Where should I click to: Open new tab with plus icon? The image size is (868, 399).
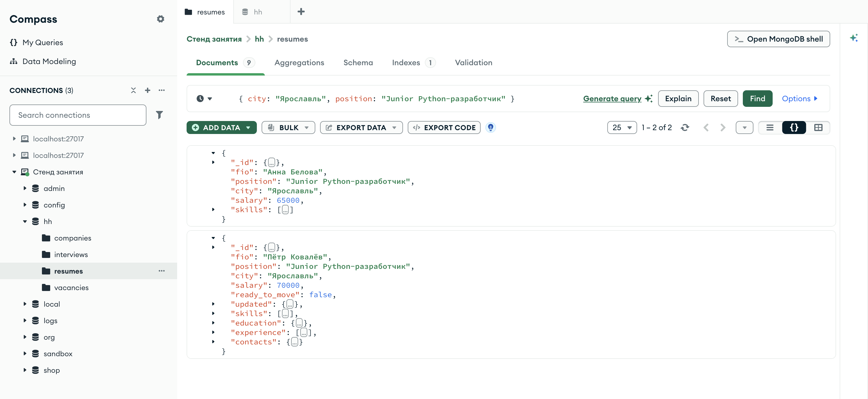[x=301, y=12]
